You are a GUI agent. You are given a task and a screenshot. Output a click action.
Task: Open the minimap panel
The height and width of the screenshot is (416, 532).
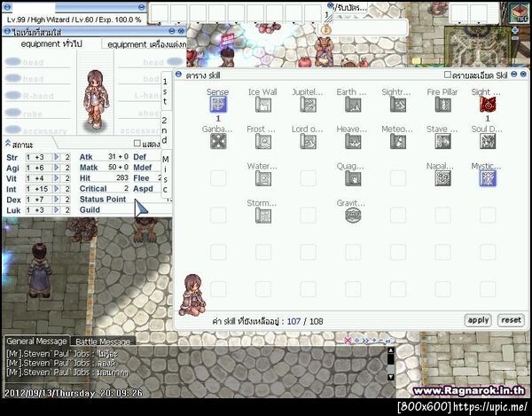[x=478, y=46]
